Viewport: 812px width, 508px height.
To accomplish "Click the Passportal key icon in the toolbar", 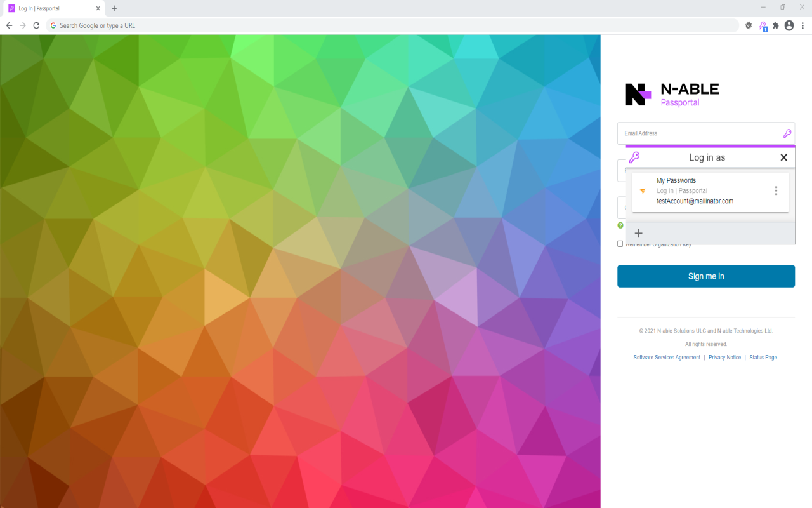I will pos(762,25).
